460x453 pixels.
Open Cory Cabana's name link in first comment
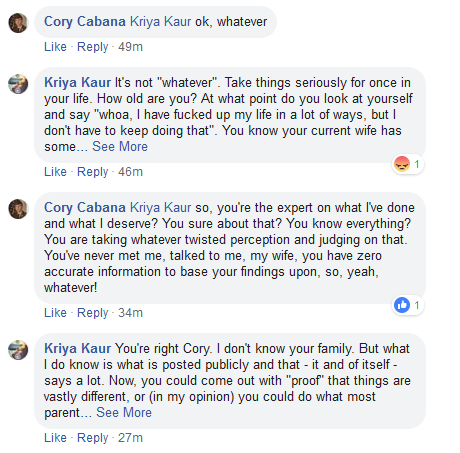click(x=85, y=22)
